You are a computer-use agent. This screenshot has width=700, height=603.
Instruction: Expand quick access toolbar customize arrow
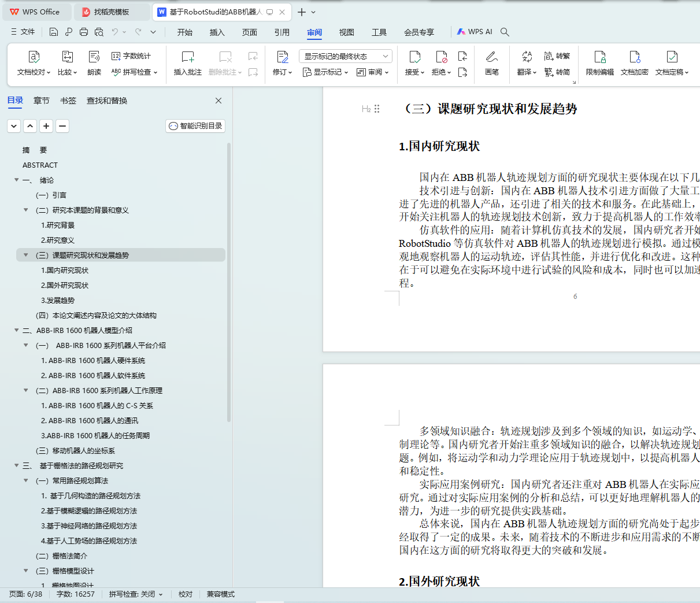click(x=153, y=32)
